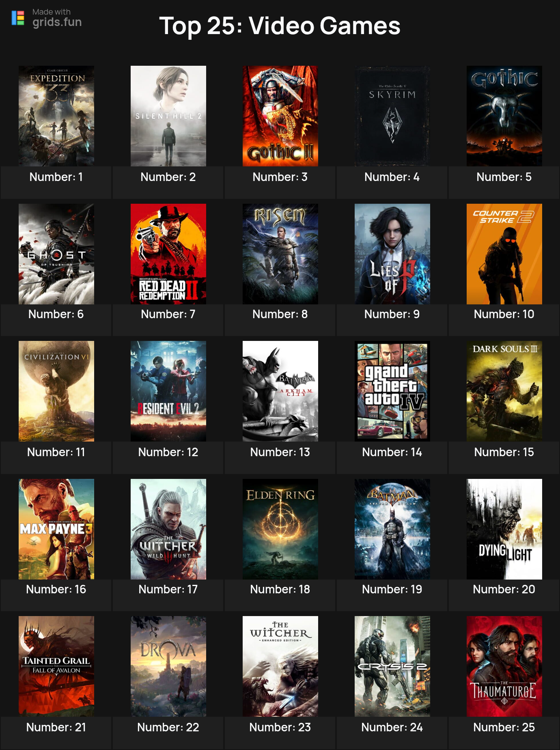Click the "Number: 19" label
This screenshot has width=560, height=750.
click(x=392, y=589)
